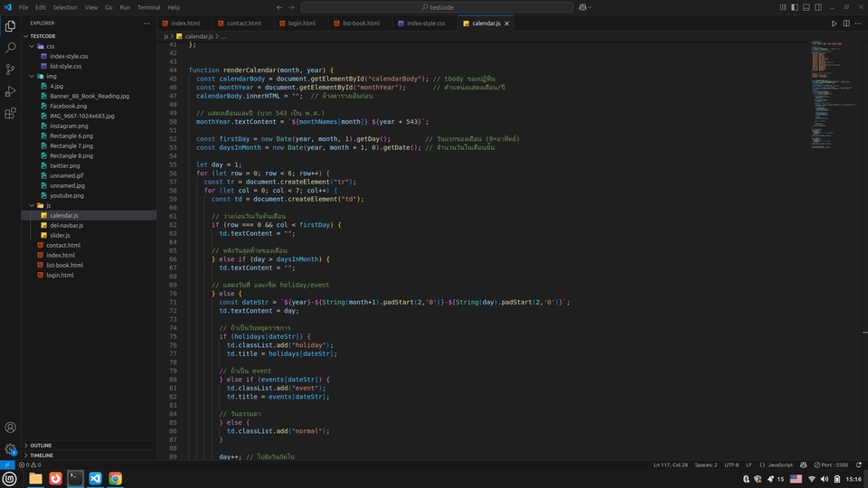This screenshot has width=868, height=488.
Task: Click the code minimap overview
Action: 834,94
